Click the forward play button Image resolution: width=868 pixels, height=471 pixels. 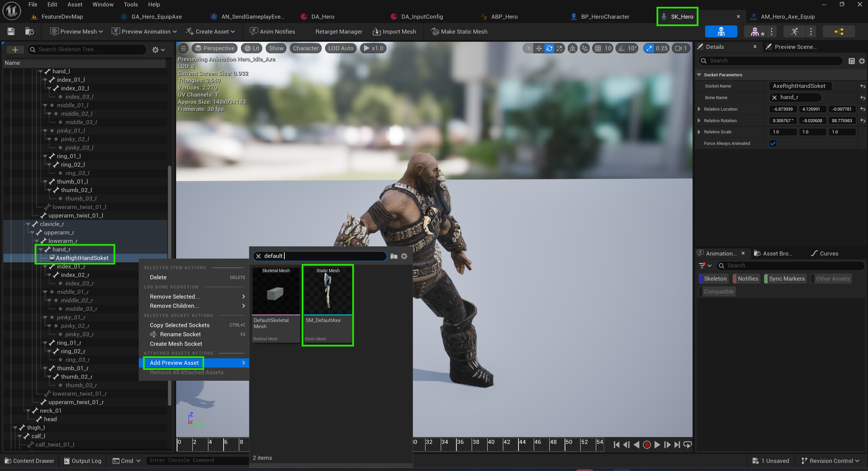pos(657,445)
